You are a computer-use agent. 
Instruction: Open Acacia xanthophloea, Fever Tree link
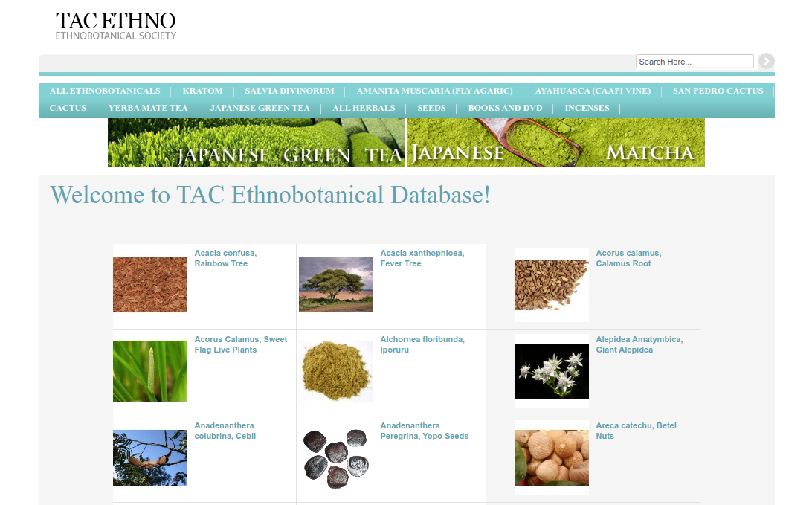tap(422, 258)
